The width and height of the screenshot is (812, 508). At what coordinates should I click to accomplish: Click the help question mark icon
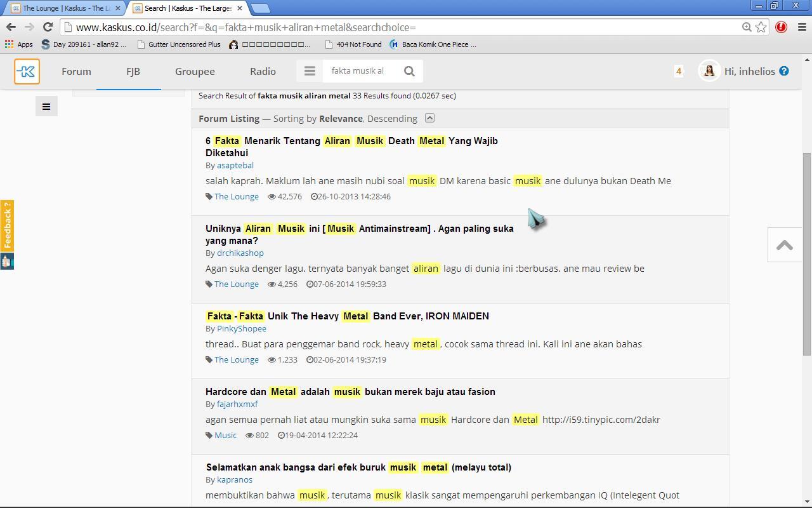[x=784, y=71]
